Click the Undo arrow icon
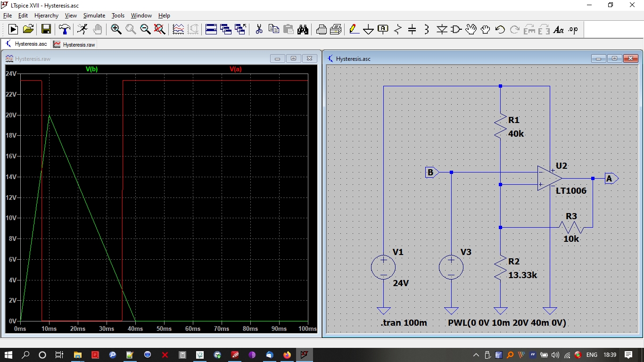 (x=500, y=29)
